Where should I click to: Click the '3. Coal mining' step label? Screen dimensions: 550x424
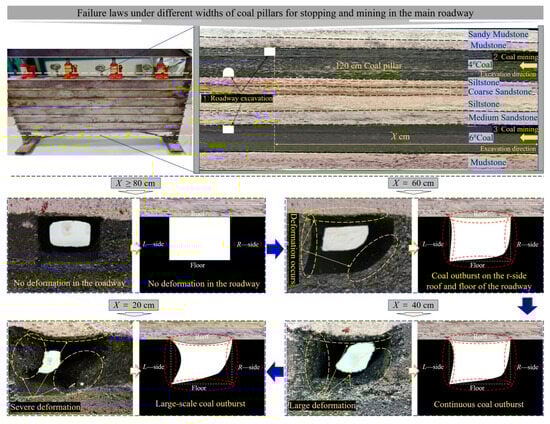pos(515,129)
